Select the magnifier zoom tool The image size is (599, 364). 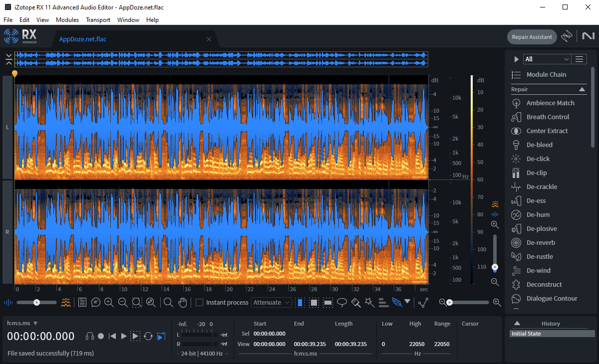(x=168, y=302)
